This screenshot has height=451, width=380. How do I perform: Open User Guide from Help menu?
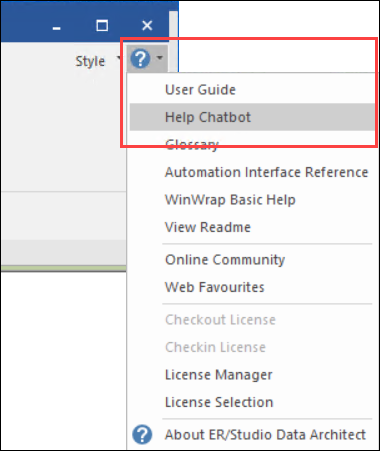(x=252, y=90)
